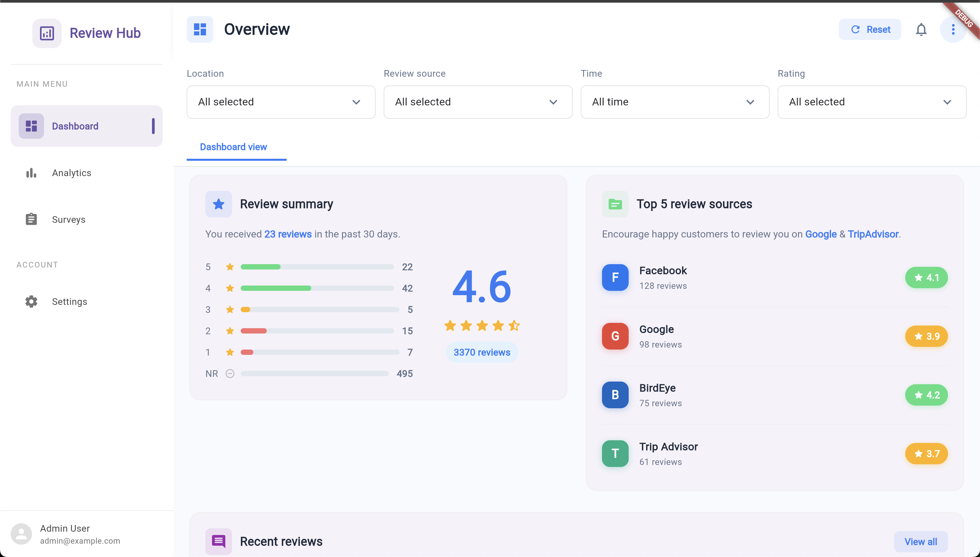The width and height of the screenshot is (980, 557).
Task: Go to Surveys in the sidebar
Action: pos(68,219)
